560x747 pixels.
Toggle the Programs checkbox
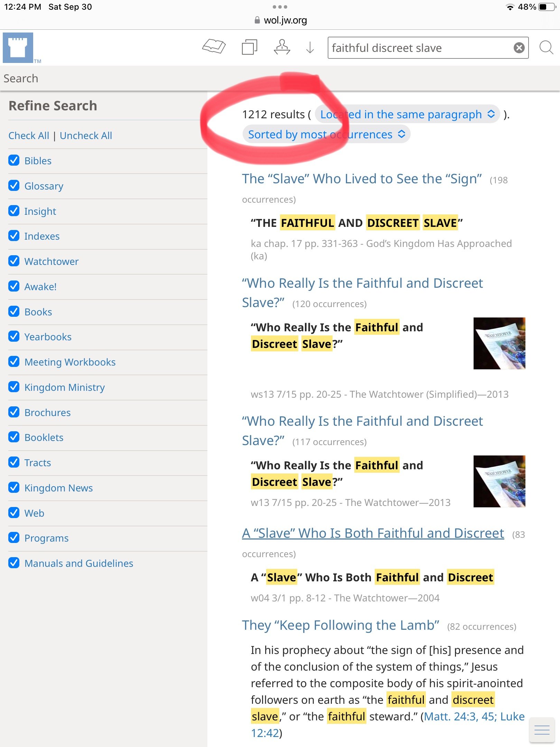click(14, 537)
